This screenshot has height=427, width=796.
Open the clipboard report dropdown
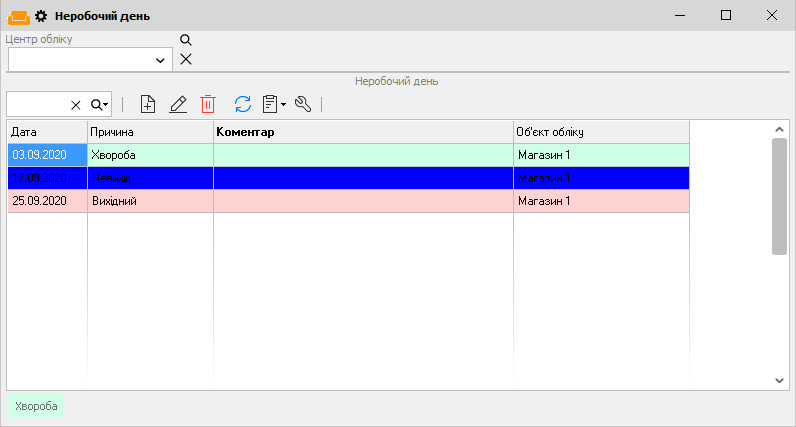tap(273, 104)
